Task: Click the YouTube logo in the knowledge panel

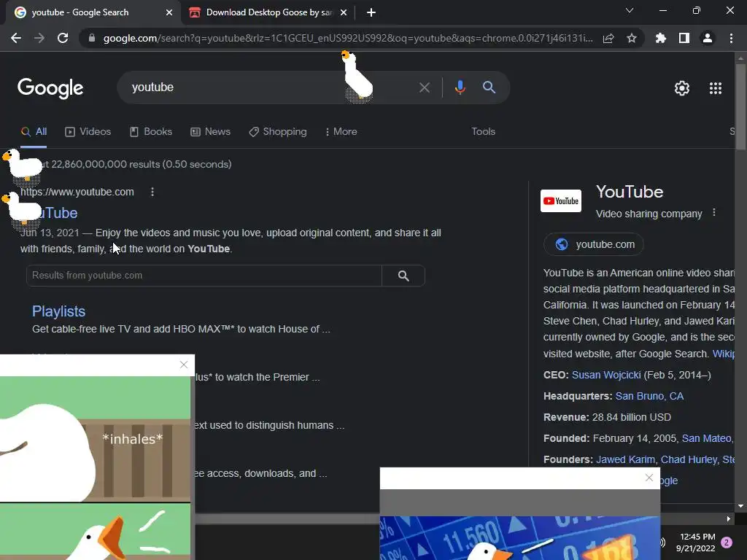Action: pyautogui.click(x=561, y=201)
